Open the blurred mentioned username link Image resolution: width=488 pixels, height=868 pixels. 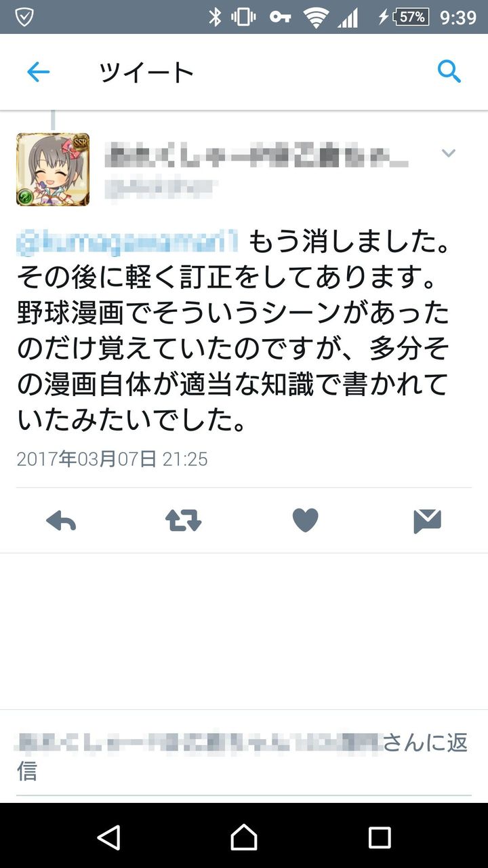click(127, 242)
